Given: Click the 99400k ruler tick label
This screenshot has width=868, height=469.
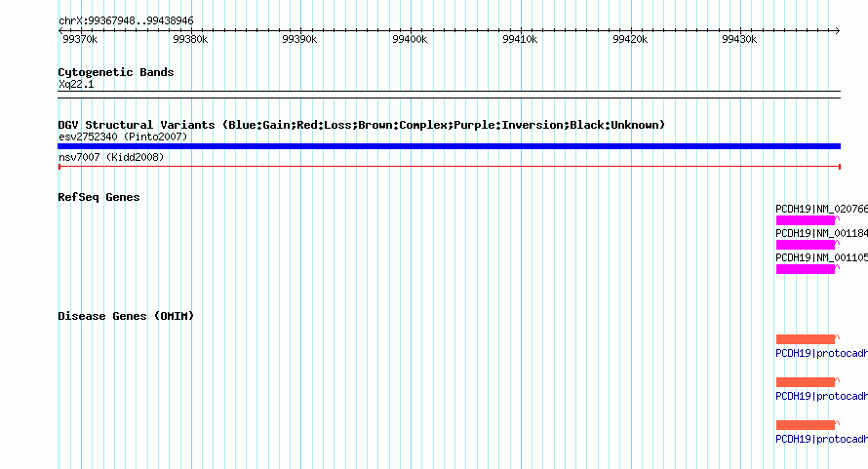Looking at the screenshot, I should 410,39.
